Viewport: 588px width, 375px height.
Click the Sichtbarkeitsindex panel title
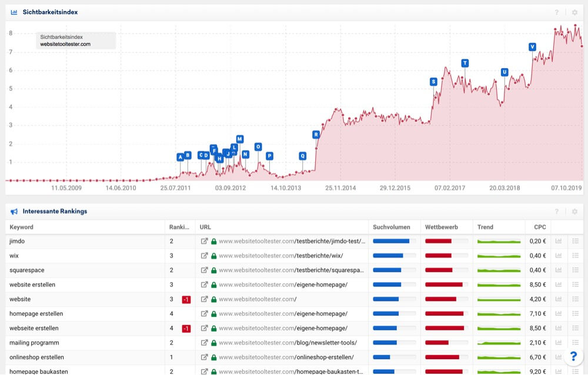click(50, 12)
